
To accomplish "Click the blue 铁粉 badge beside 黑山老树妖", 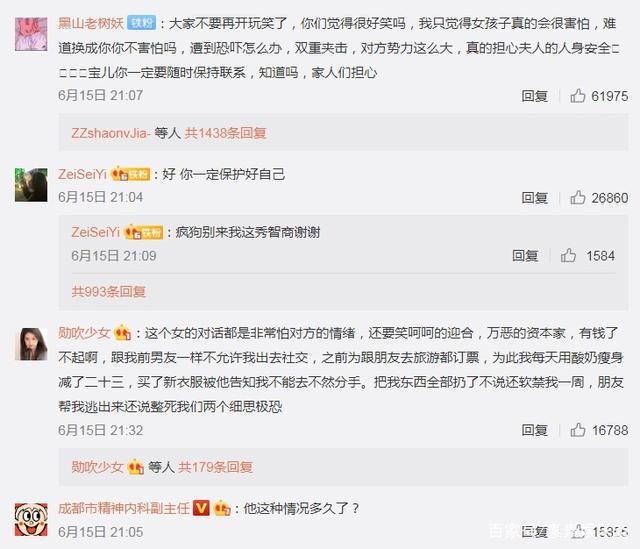I will (141, 23).
